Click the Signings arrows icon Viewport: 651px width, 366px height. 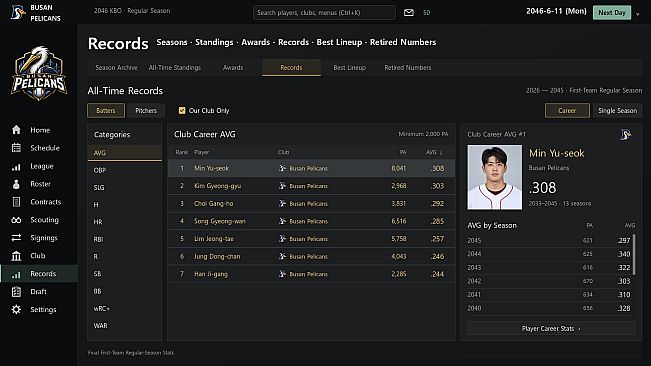point(16,238)
